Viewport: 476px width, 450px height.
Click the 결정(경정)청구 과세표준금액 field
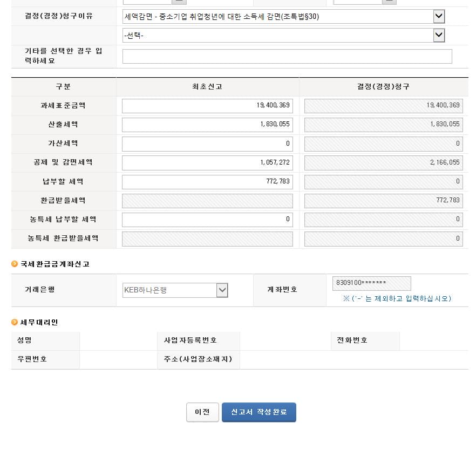(x=383, y=106)
